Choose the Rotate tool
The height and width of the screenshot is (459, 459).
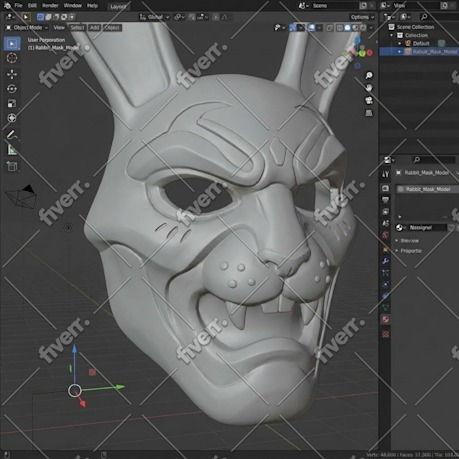pyautogui.click(x=12, y=89)
